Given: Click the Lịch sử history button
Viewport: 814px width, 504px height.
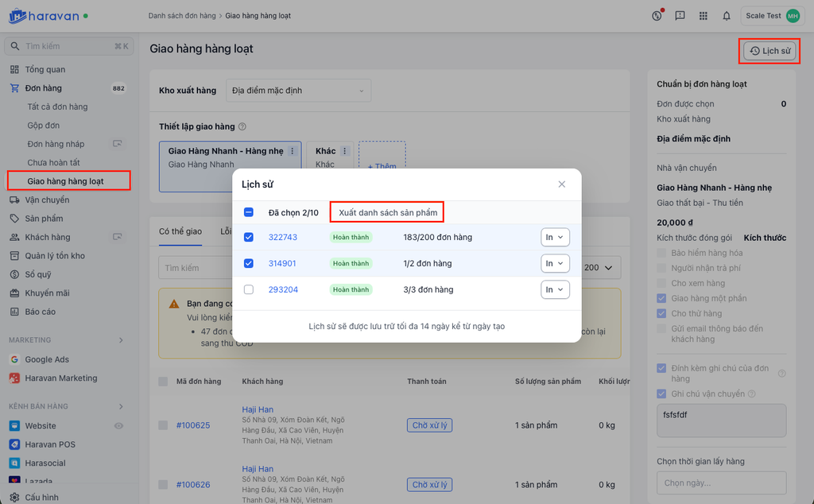Looking at the screenshot, I should 769,51.
